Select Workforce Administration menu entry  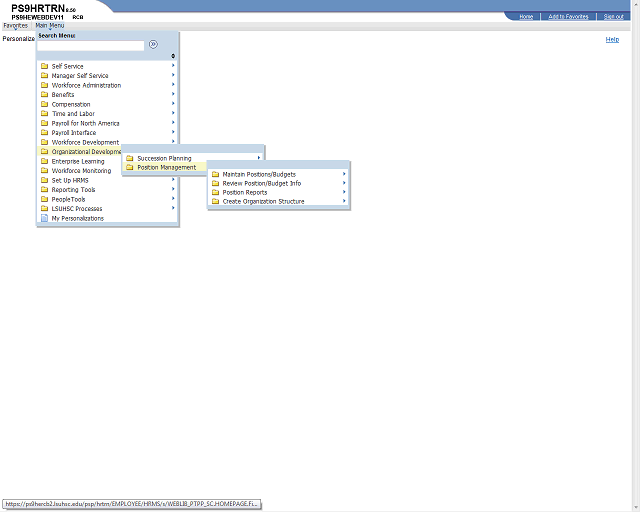click(x=86, y=85)
